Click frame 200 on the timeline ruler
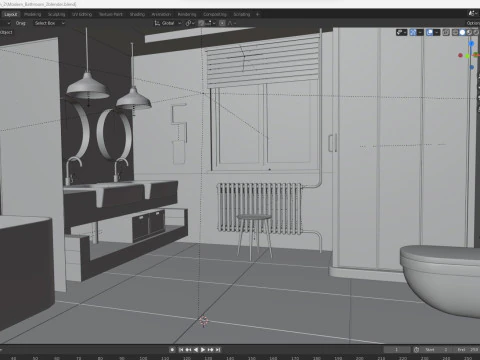 click(x=360, y=358)
